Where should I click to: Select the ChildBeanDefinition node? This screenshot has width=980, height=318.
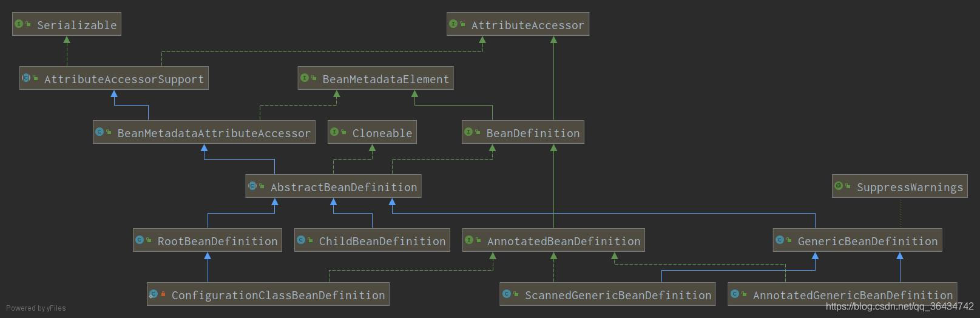point(372,241)
